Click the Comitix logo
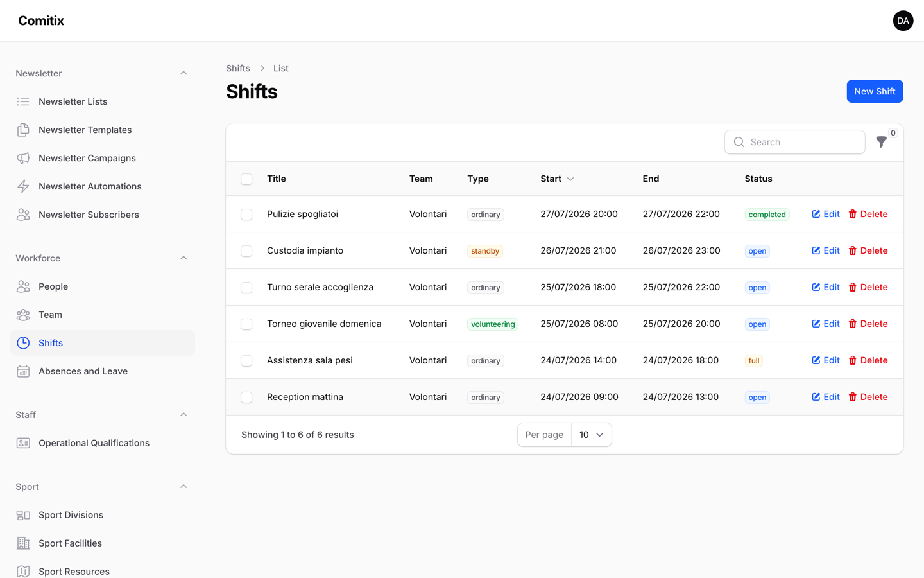Viewport: 924px width, 578px height. [41, 21]
